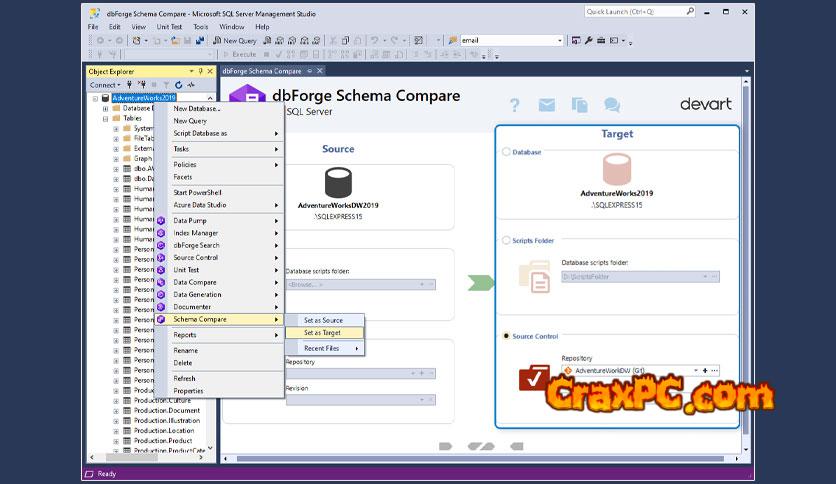836x484 pixels.
Task: Click the envelope feedback icon
Action: coord(546,105)
